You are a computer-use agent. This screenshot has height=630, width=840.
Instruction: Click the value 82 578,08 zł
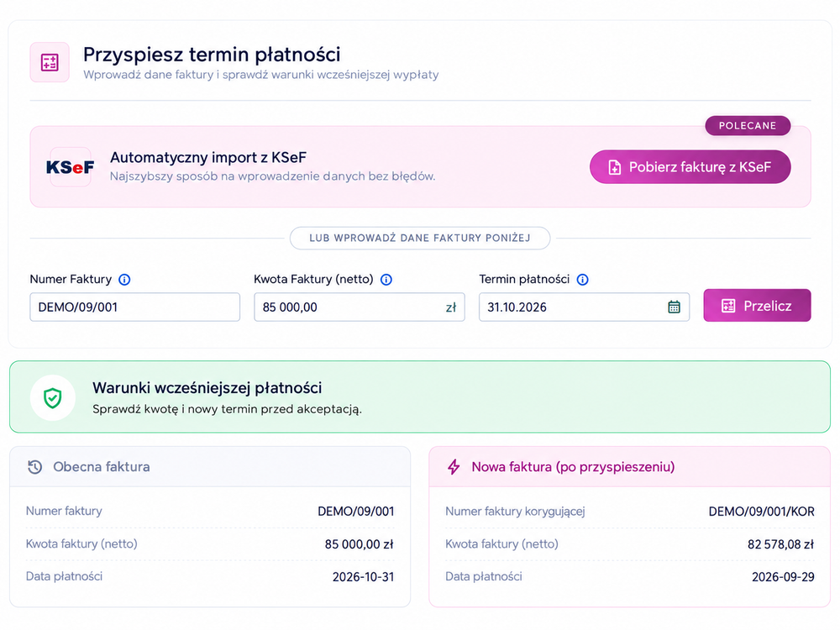coord(780,544)
